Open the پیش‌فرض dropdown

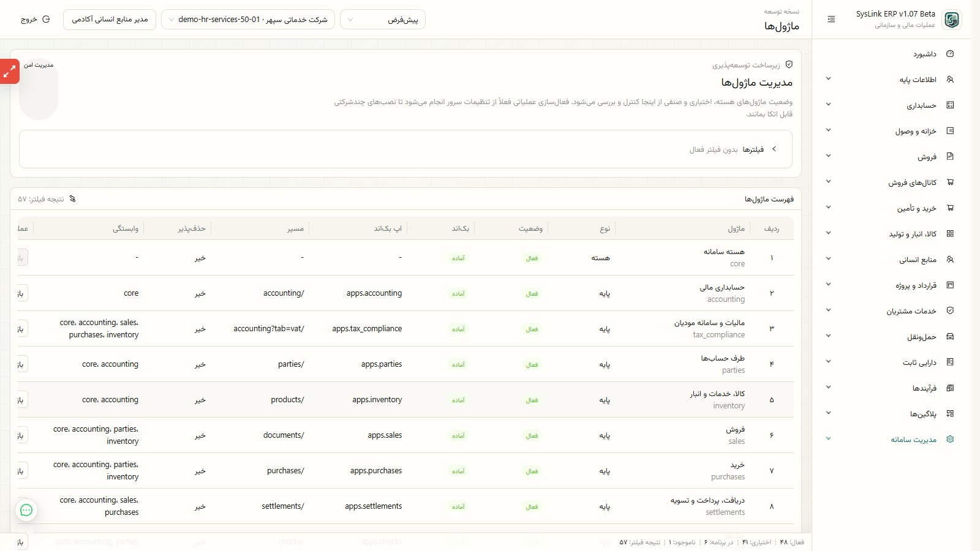[x=383, y=20]
